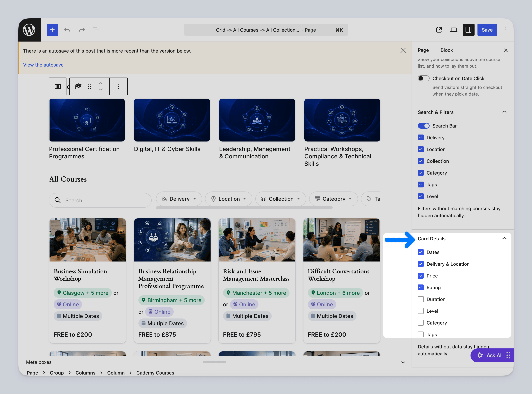Turn off the Search Bar toggle
Screen dimensions: 532x394
tap(424, 126)
